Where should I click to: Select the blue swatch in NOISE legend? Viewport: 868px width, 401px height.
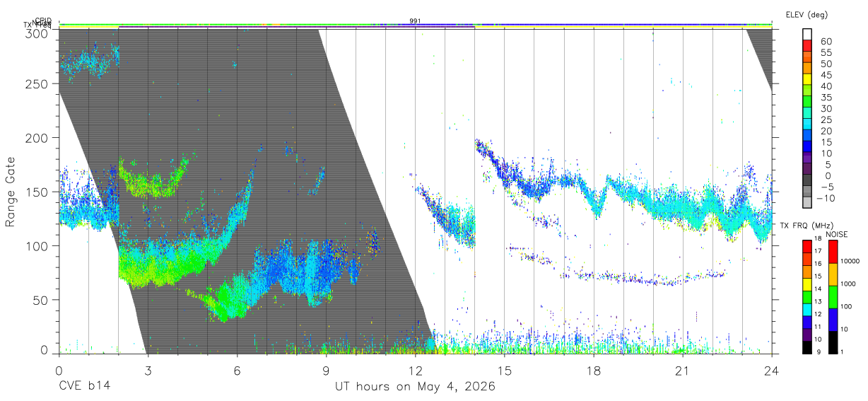[x=832, y=320]
